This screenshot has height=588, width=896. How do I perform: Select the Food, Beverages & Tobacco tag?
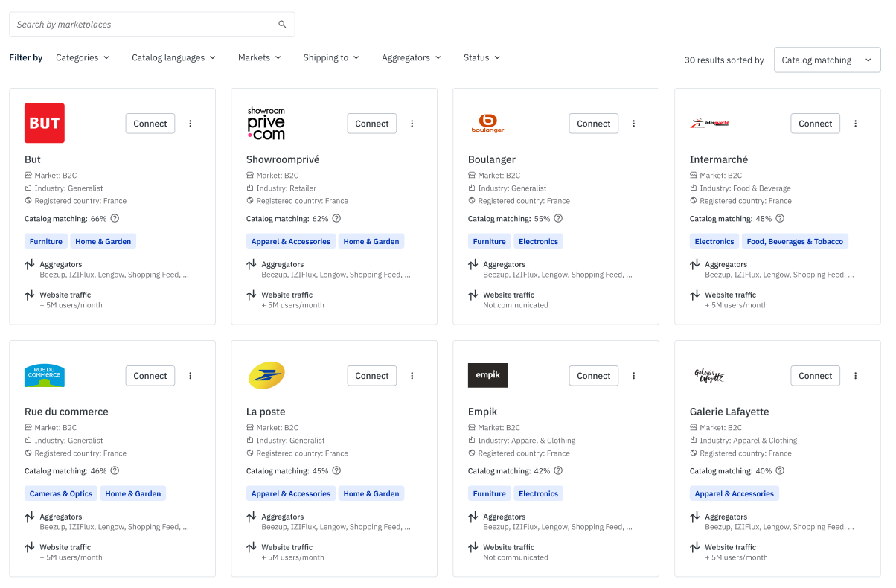click(x=795, y=242)
